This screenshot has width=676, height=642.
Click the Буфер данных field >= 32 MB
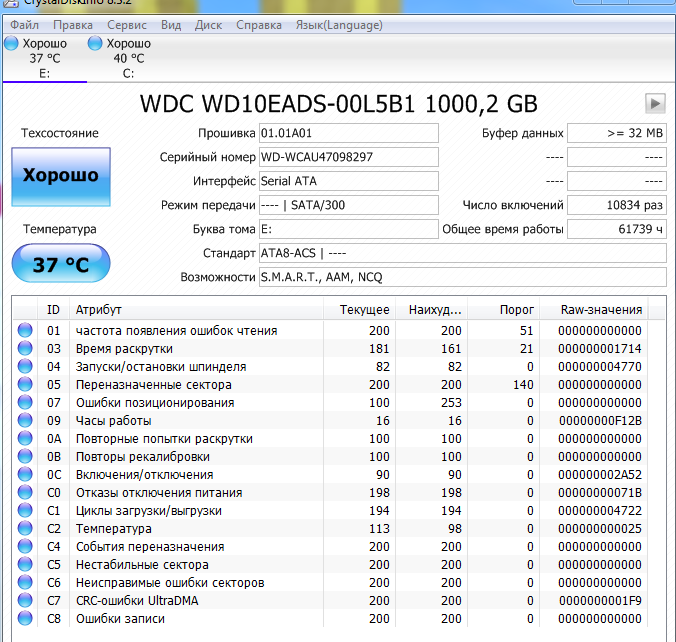pos(617,133)
